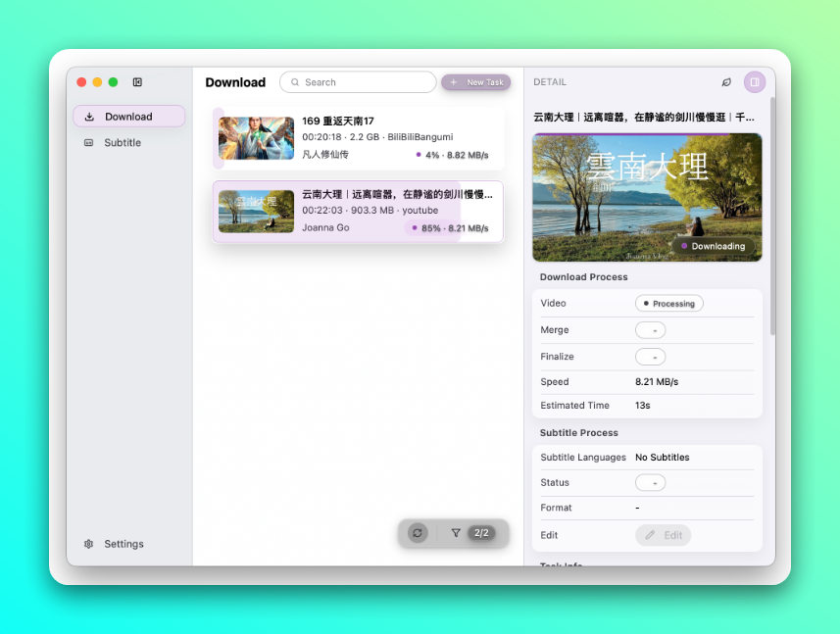Image resolution: width=840 pixels, height=634 pixels.
Task: Click the detail title 云南大理 text
Action: tap(644, 117)
